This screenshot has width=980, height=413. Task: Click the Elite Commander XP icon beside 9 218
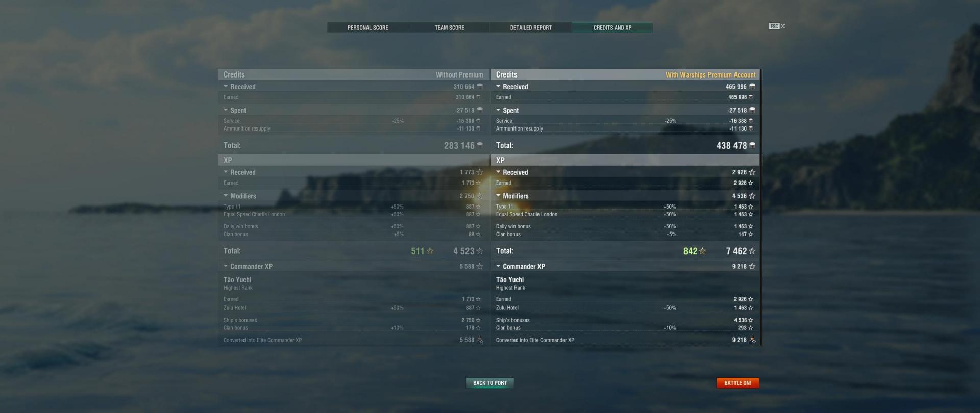coord(752,340)
